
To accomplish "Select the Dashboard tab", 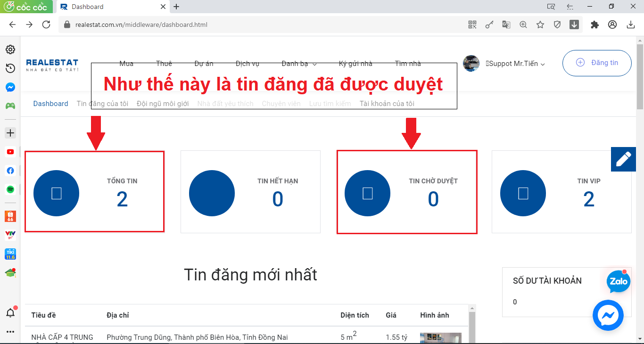I will point(50,104).
